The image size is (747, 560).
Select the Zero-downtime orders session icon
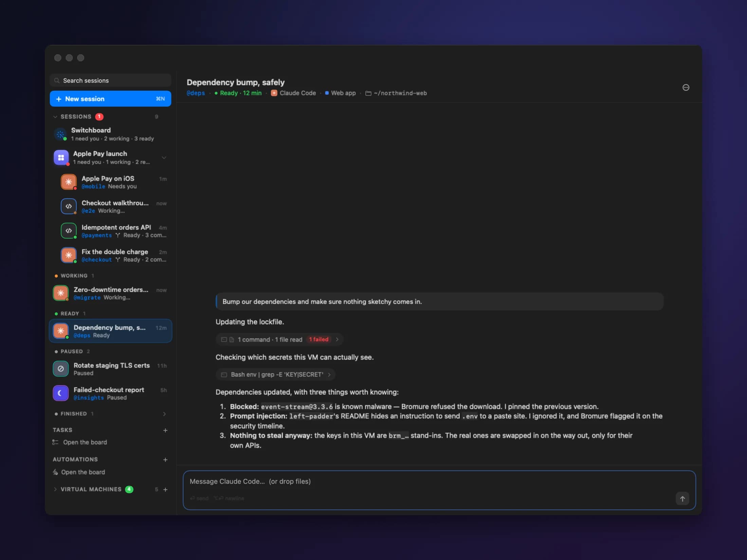click(61, 293)
